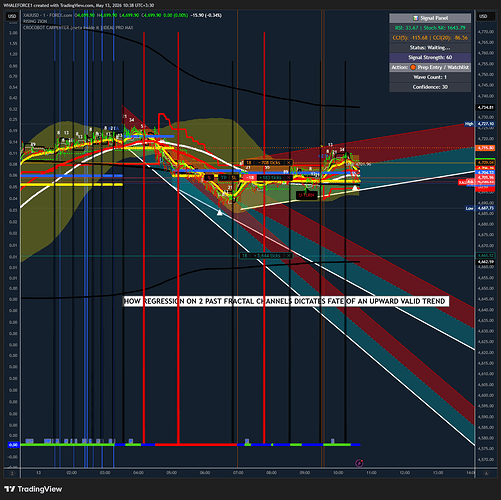The image size is (501, 500).
Task: Close the '+583 ticks' position label
Action: coord(289,178)
